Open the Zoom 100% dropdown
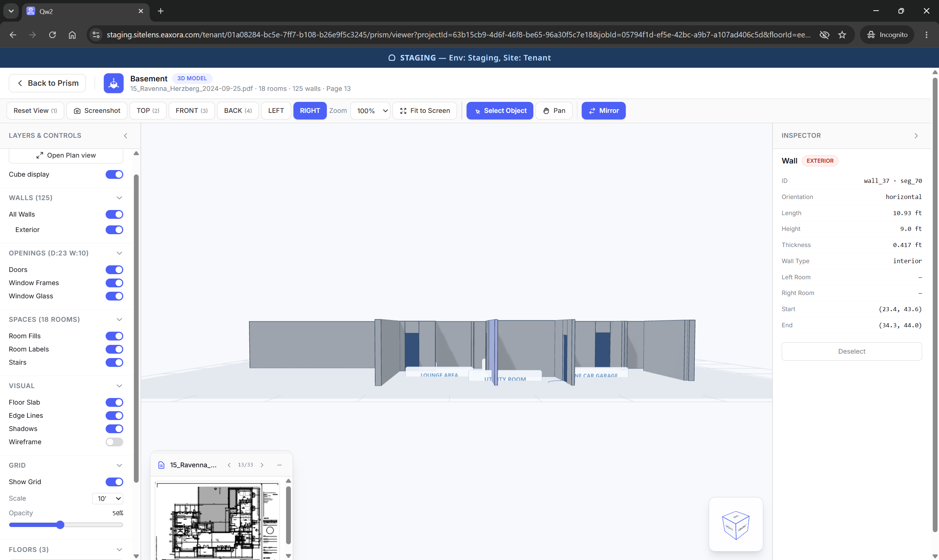 (370, 111)
